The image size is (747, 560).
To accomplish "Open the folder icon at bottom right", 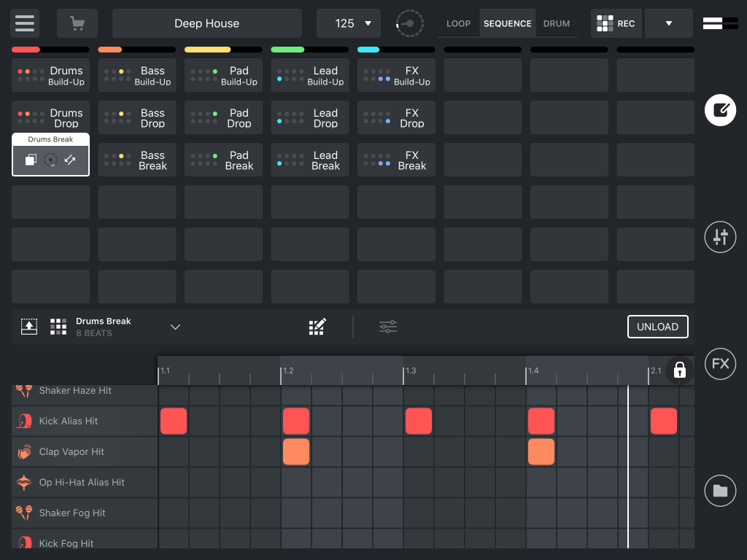I will point(720,491).
